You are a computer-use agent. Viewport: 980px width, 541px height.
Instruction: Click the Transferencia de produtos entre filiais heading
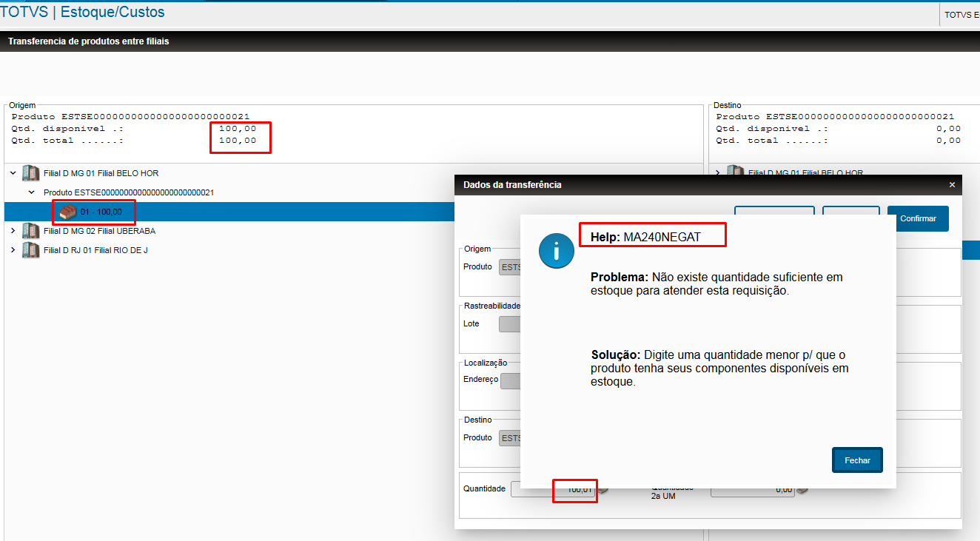click(x=88, y=41)
